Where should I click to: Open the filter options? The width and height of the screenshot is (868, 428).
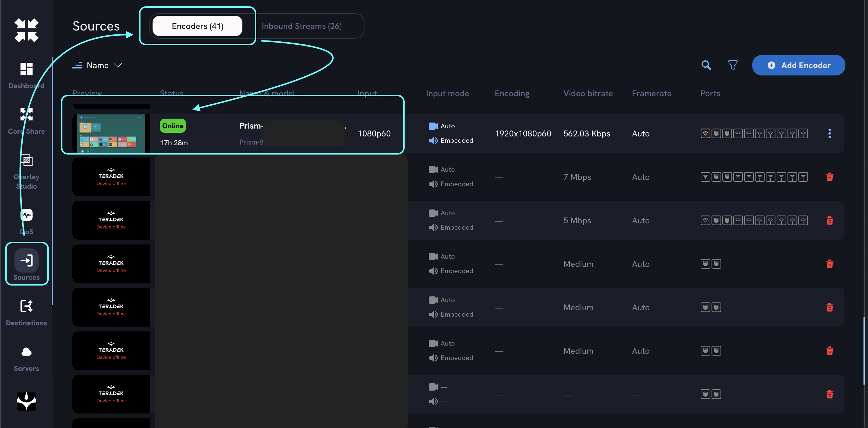point(733,65)
